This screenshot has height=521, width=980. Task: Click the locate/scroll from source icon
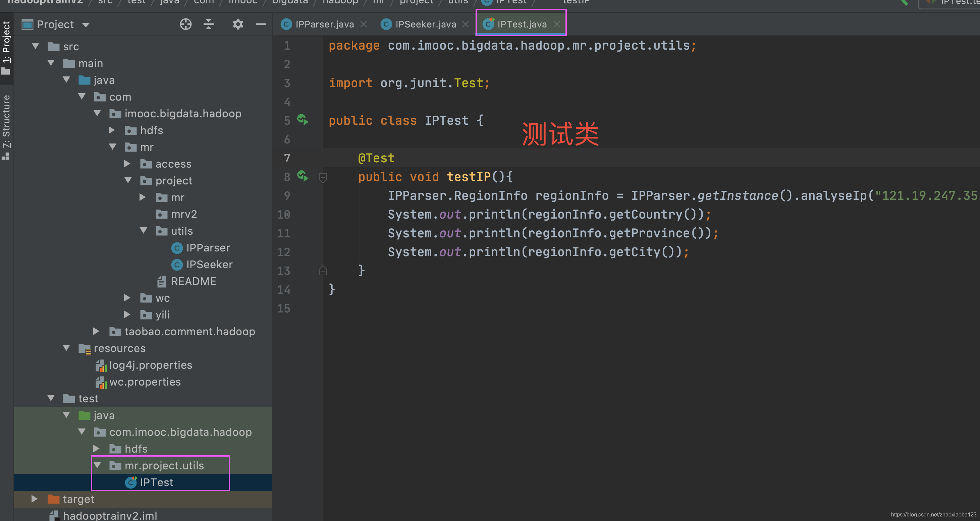tap(186, 24)
